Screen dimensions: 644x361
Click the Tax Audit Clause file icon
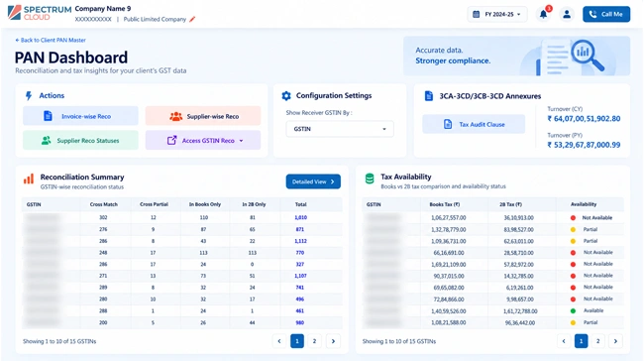pyautogui.click(x=448, y=124)
